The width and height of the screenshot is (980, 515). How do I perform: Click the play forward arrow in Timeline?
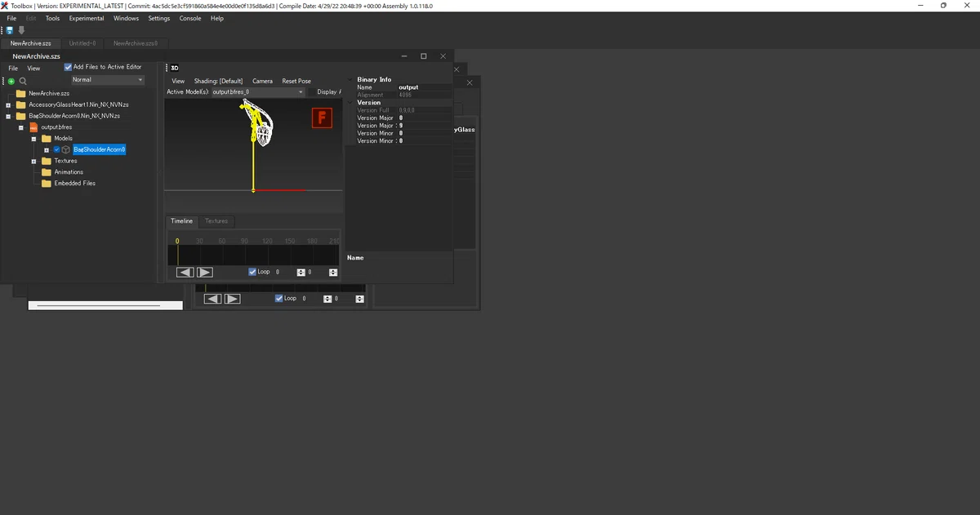coord(205,272)
